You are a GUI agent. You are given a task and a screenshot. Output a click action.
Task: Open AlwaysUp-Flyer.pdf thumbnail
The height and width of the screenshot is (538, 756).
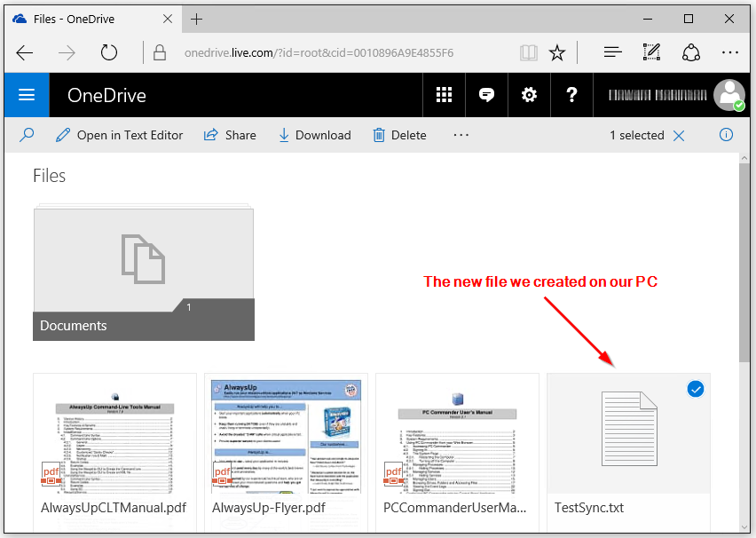pyautogui.click(x=286, y=435)
